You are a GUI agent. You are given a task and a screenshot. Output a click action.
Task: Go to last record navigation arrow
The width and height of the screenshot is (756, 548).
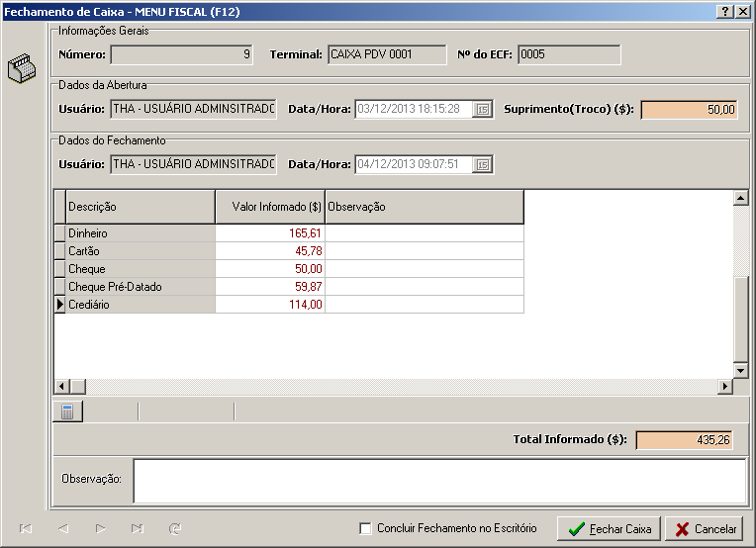[x=138, y=529]
